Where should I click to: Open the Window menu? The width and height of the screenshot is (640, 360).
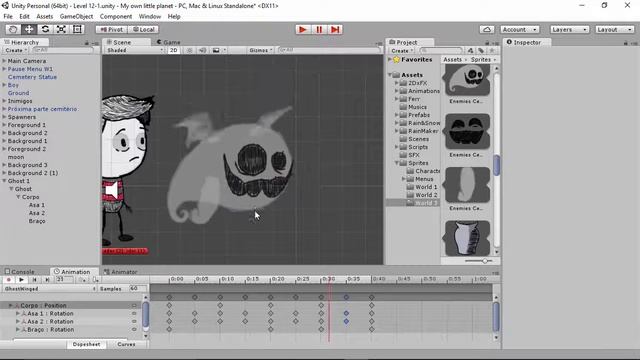tap(150, 16)
